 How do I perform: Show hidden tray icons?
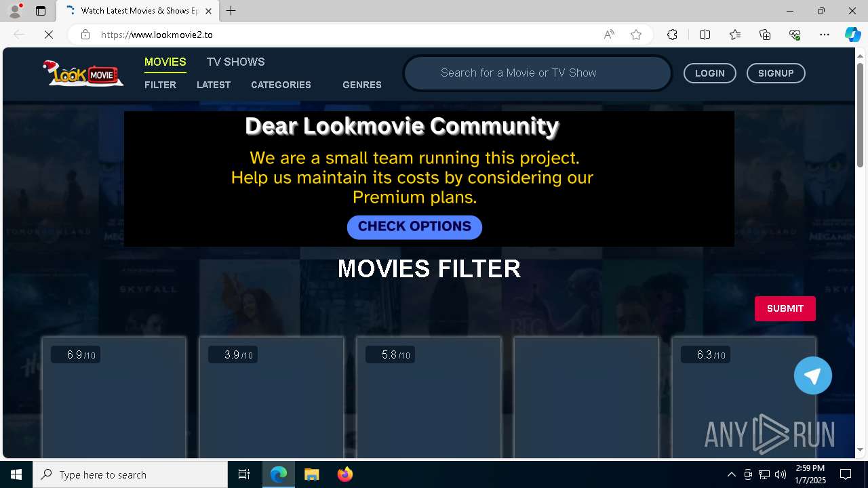pos(731,474)
